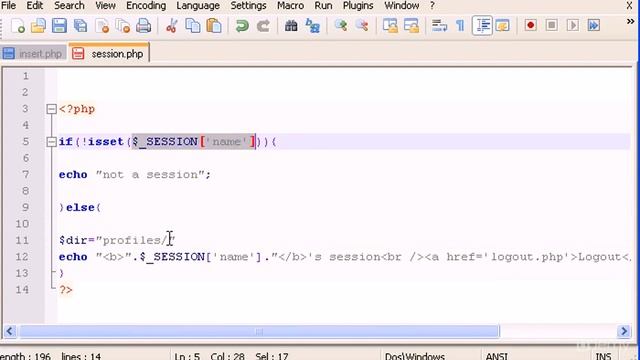Image resolution: width=640 pixels, height=360 pixels.
Task: Open the Plugins menu
Action: 358,6
